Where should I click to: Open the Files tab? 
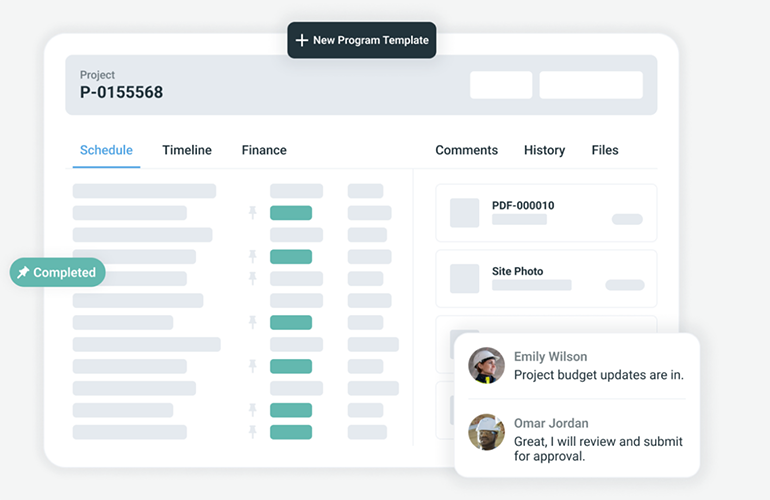coord(605,150)
